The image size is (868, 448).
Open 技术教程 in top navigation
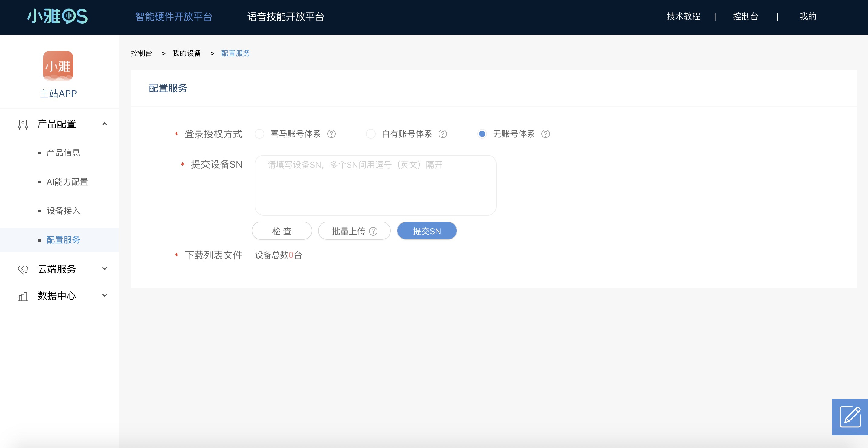point(683,17)
